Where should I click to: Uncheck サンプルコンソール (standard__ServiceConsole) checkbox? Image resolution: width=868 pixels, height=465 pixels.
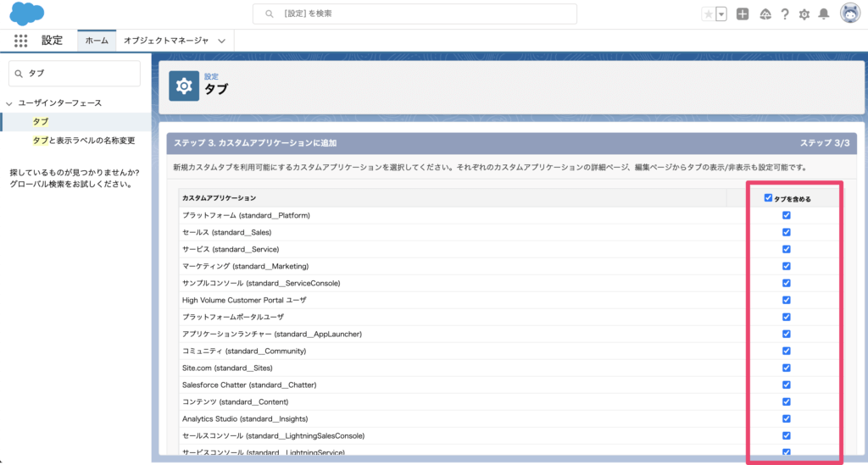pos(786,283)
